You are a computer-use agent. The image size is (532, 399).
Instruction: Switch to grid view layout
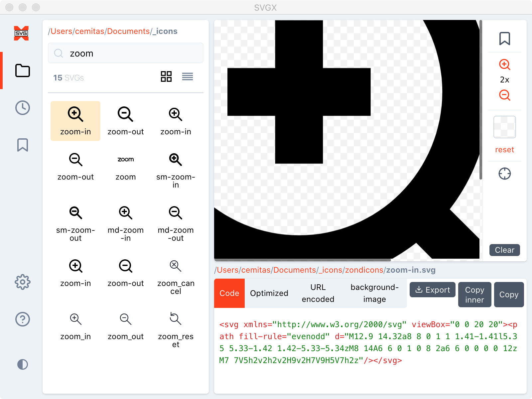pos(166,76)
